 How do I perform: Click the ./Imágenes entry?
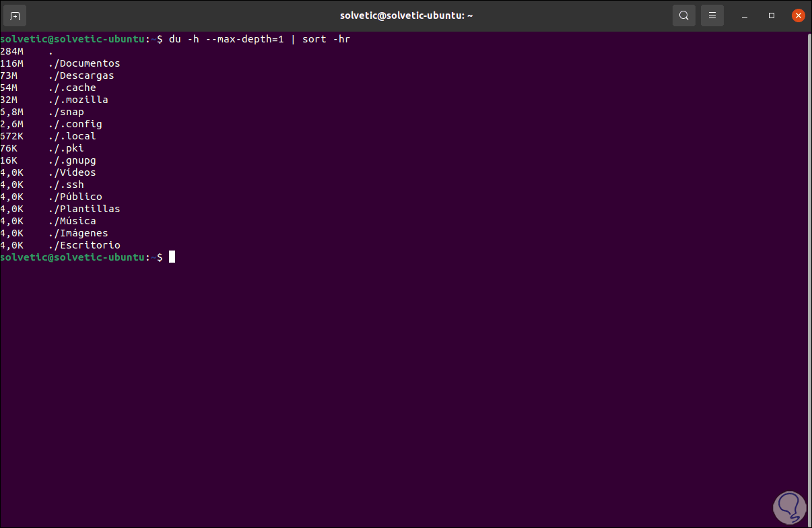click(x=78, y=233)
